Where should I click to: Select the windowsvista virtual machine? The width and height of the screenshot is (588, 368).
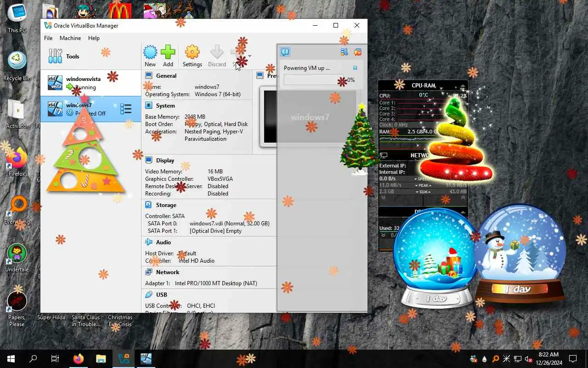[90, 83]
